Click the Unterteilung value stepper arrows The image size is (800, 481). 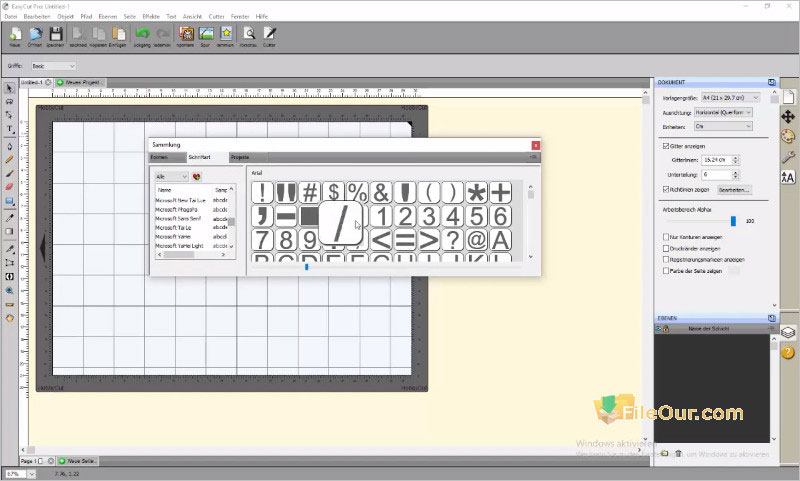click(736, 174)
